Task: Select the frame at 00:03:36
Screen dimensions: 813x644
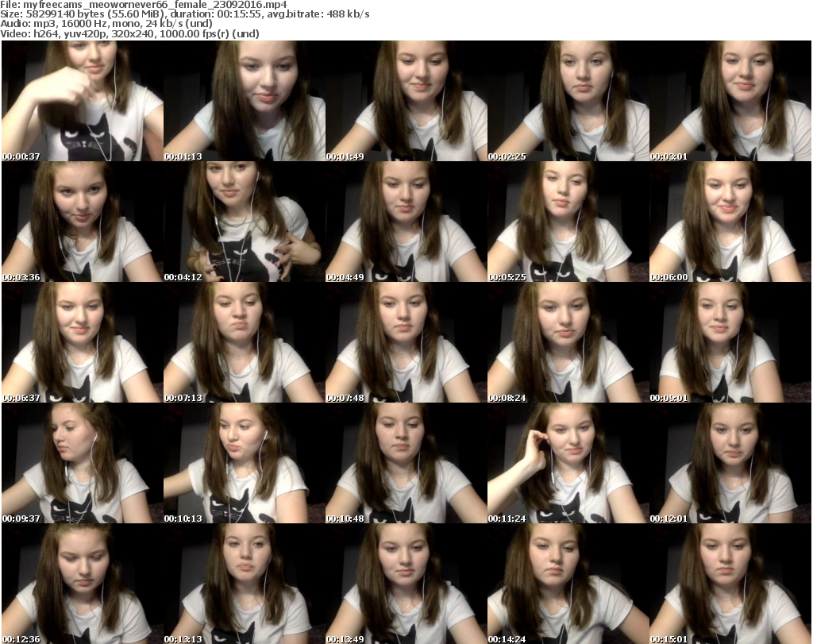Action: 83,222
